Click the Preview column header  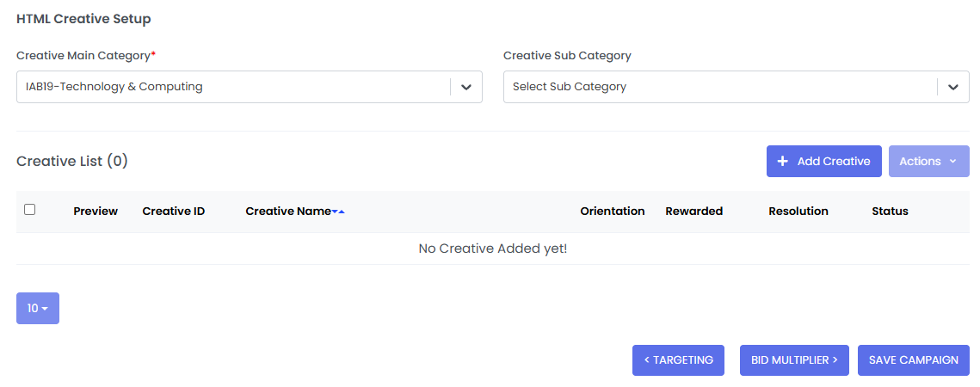click(96, 212)
